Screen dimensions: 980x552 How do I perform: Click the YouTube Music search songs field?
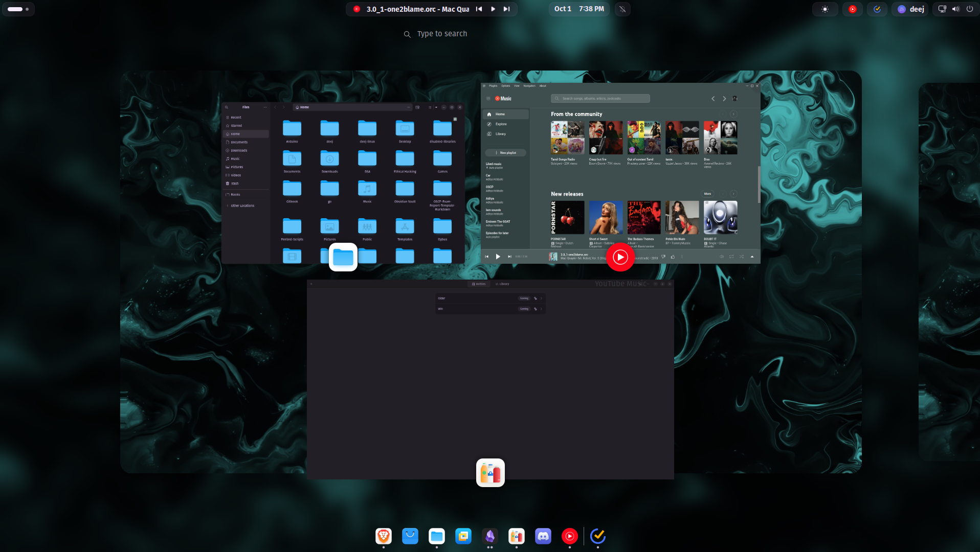[600, 99]
